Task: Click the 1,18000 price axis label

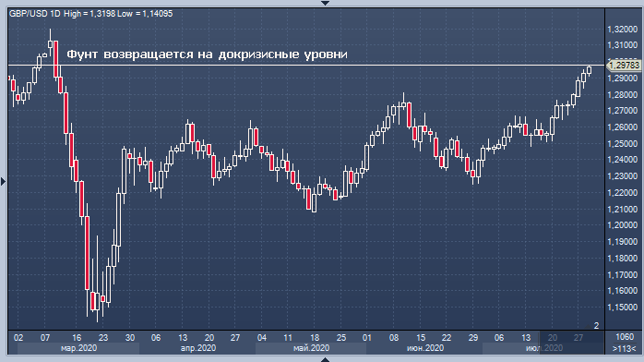Action: click(622, 258)
